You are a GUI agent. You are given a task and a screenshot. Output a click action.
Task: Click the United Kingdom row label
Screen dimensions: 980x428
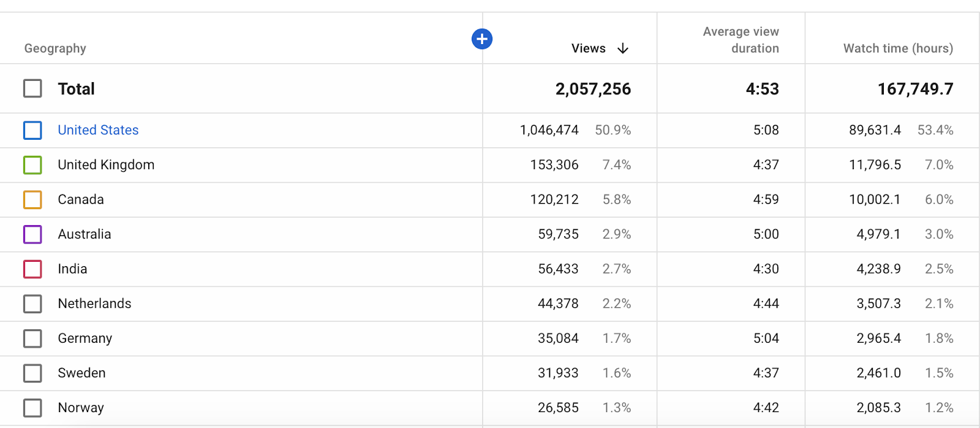tap(106, 165)
